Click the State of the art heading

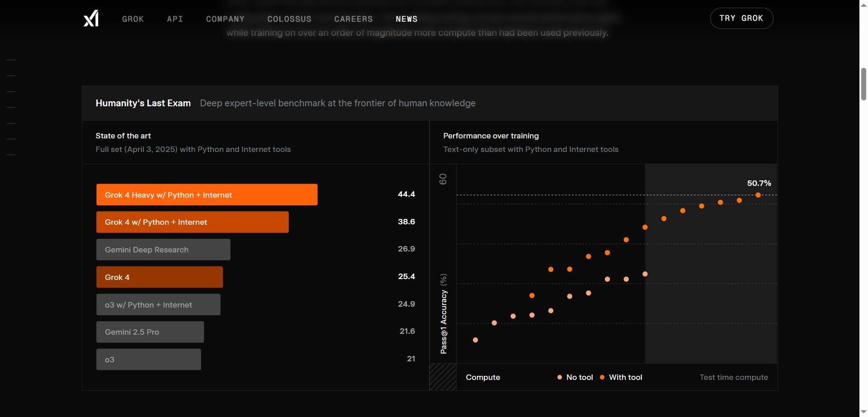[123, 136]
